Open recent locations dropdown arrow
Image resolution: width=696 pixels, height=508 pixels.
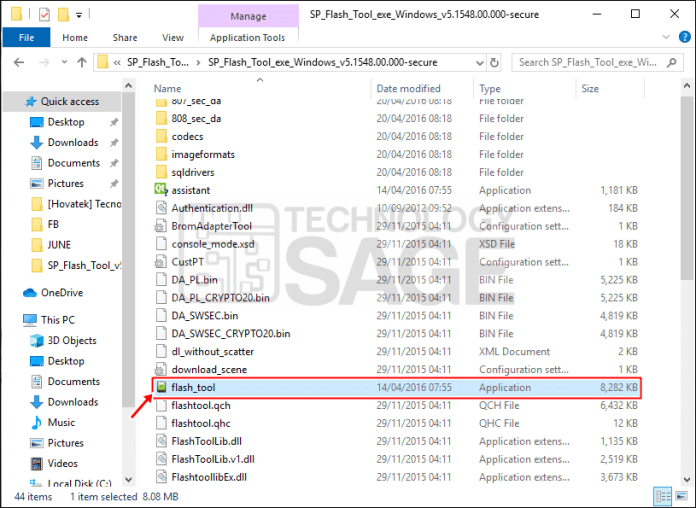tap(64, 62)
